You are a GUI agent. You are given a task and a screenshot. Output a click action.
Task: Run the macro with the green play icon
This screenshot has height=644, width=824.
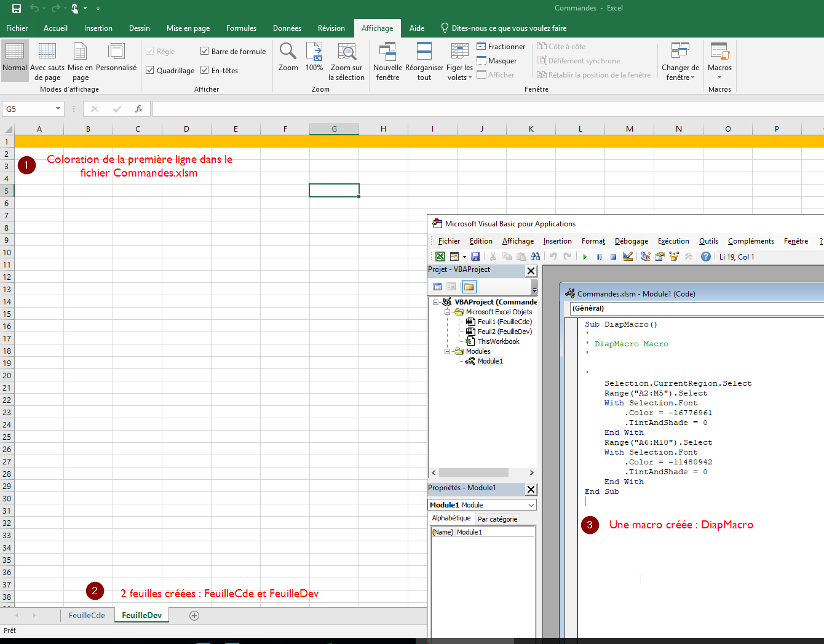[585, 256]
